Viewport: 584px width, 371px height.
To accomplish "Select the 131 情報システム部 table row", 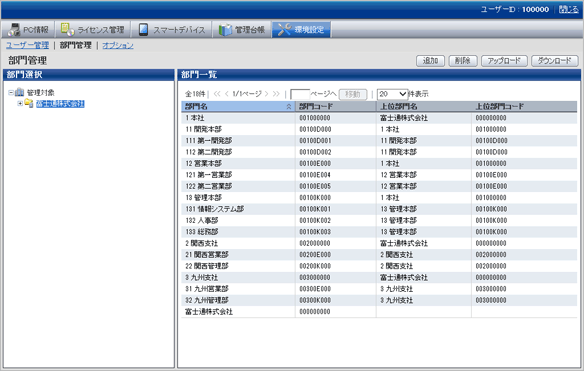I will pyautogui.click(x=379, y=209).
